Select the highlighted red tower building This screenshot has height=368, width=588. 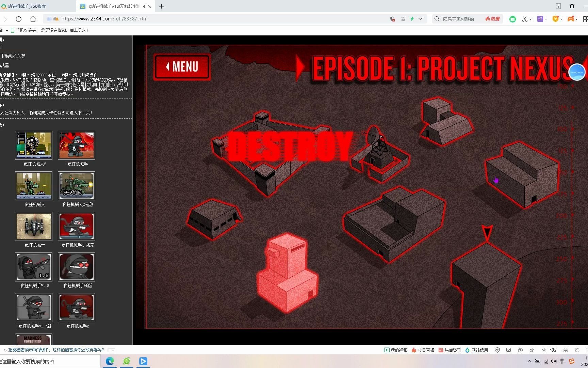pos(287,273)
